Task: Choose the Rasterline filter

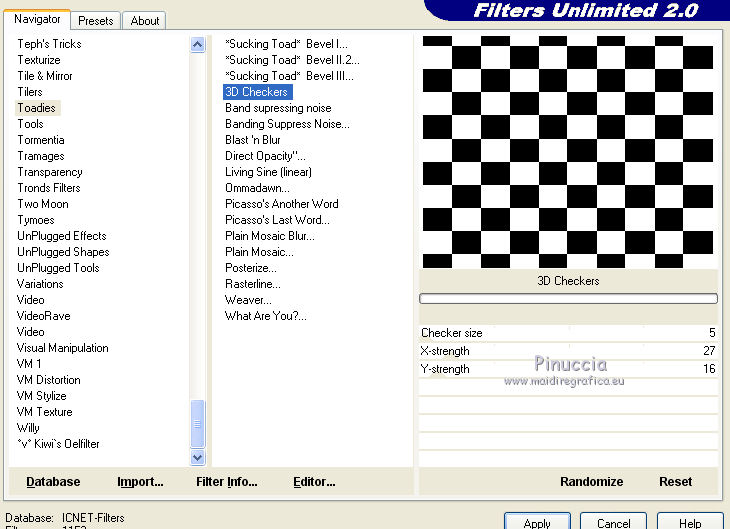Action: point(253,284)
